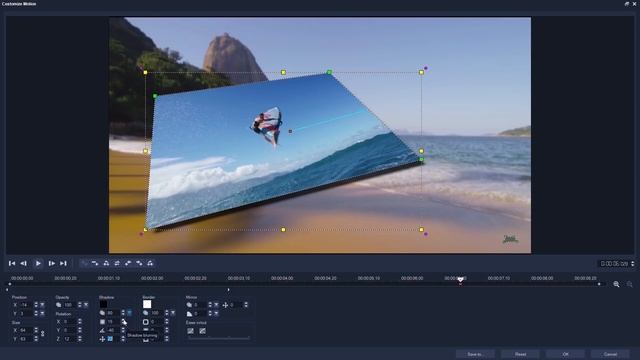Adjust the Position X stepper arrows
The width and height of the screenshot is (640, 360).
(36, 305)
